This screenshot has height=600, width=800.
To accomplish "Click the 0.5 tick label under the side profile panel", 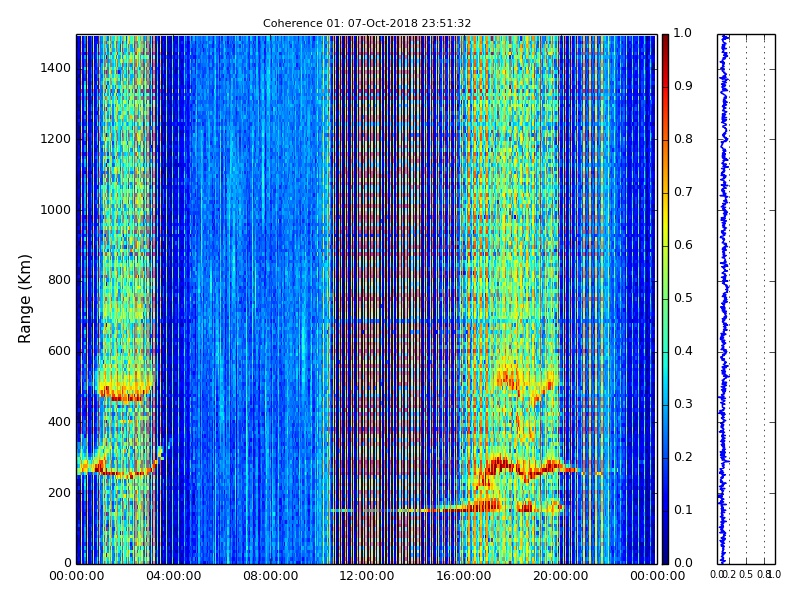I will point(746,575).
